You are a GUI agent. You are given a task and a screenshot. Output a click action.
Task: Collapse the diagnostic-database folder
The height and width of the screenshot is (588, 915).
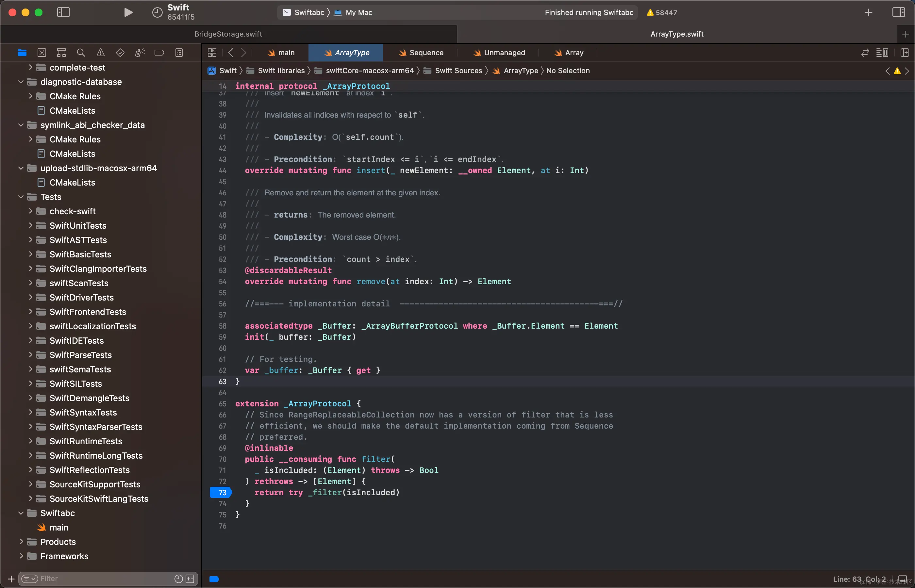coord(21,82)
